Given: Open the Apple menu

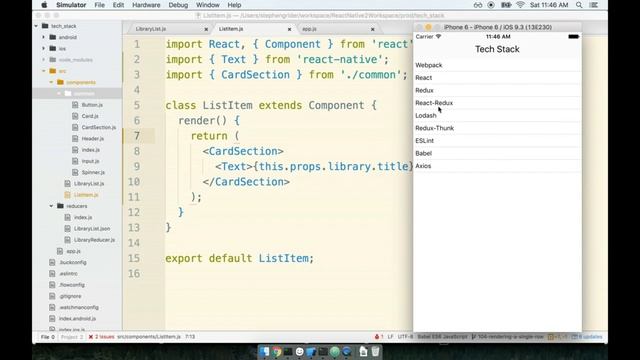Looking at the screenshot, I should point(44,5).
